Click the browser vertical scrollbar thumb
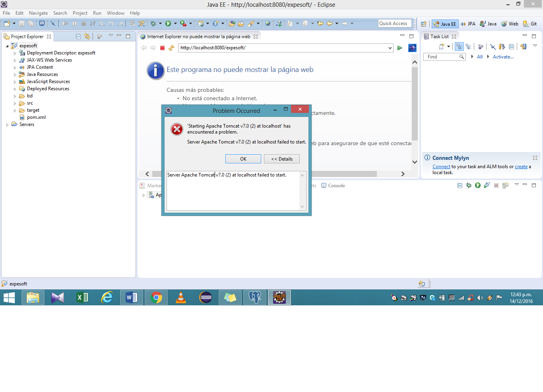543x392 pixels. pyautogui.click(x=415, y=104)
